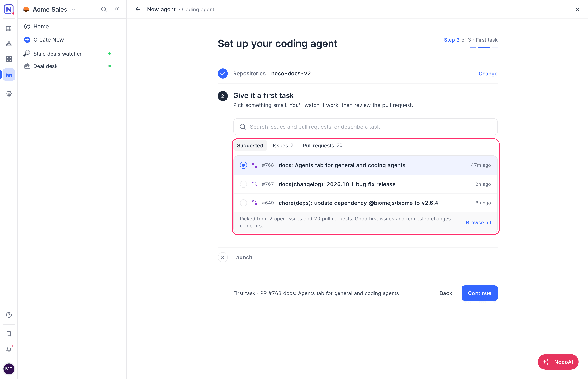Select the agents robot icon in rail
Image resolution: width=588 pixels, height=379 pixels.
click(9, 75)
